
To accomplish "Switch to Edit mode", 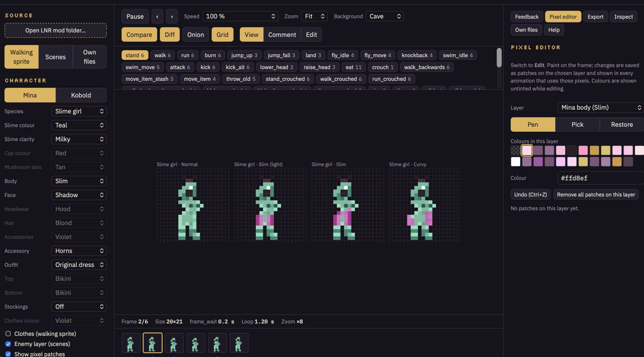I will pyautogui.click(x=311, y=35).
